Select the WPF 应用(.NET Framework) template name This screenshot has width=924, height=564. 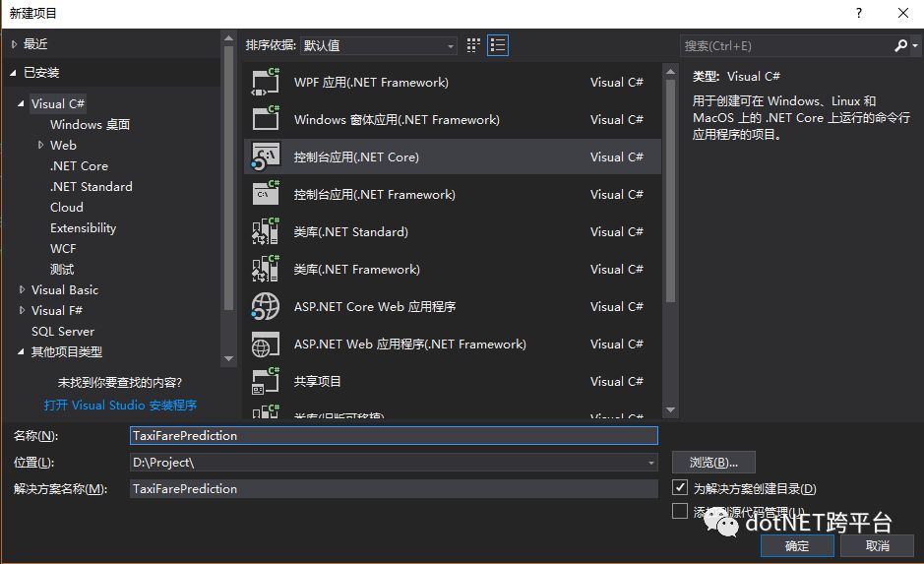click(371, 82)
